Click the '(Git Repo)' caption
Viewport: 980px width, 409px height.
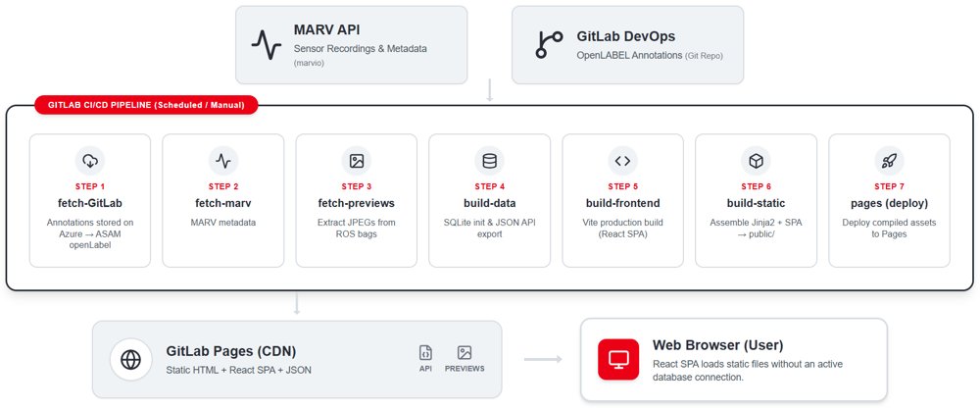point(705,56)
